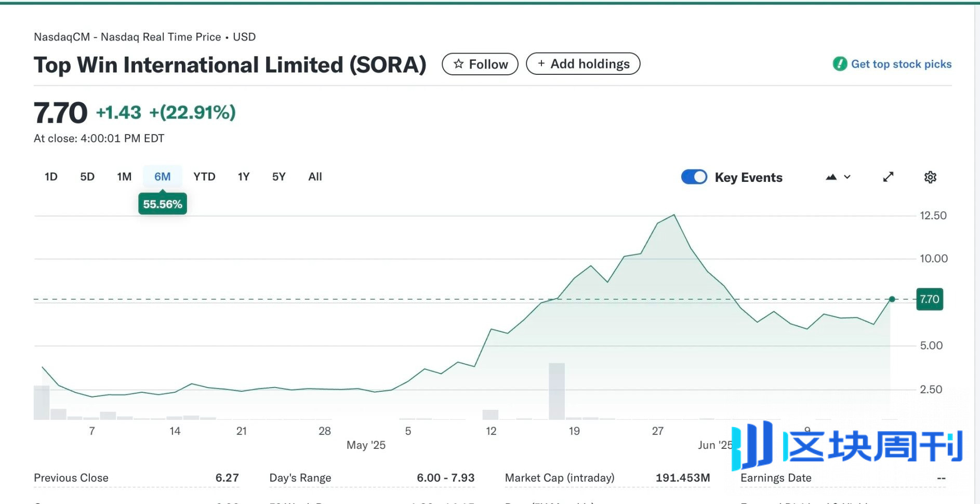Select the 6M chart range
Viewport: 980px width, 504px height.
163,177
